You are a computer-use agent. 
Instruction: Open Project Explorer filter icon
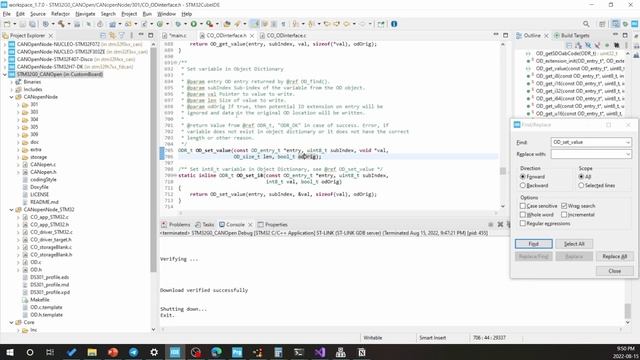[122, 36]
